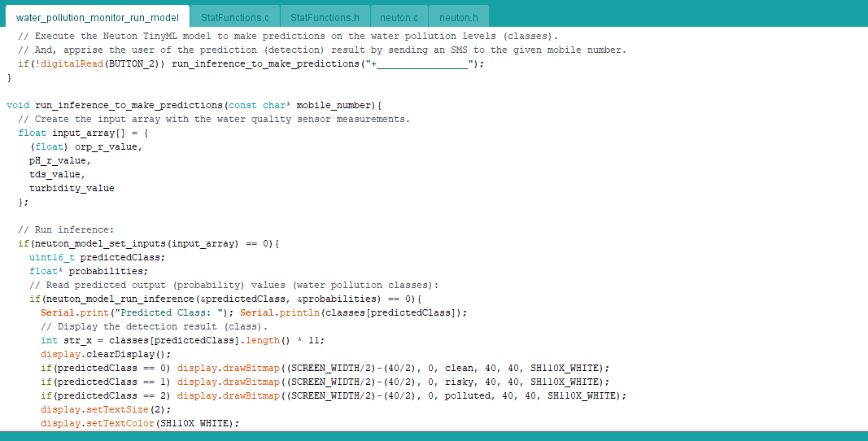Click the display.setTextColor line
Image resolution: width=868 pixels, height=441 pixels.
(x=140, y=423)
